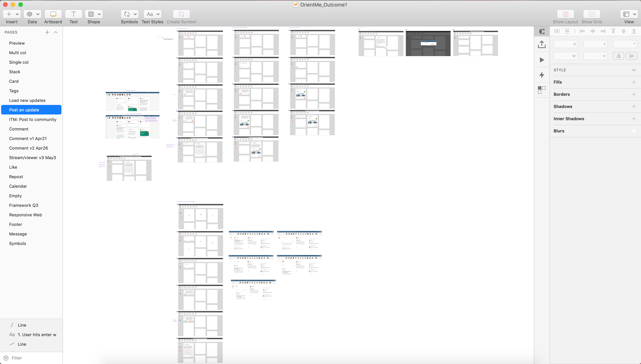
Task: Click the align top edges icon
Action: pyautogui.click(x=613, y=31)
